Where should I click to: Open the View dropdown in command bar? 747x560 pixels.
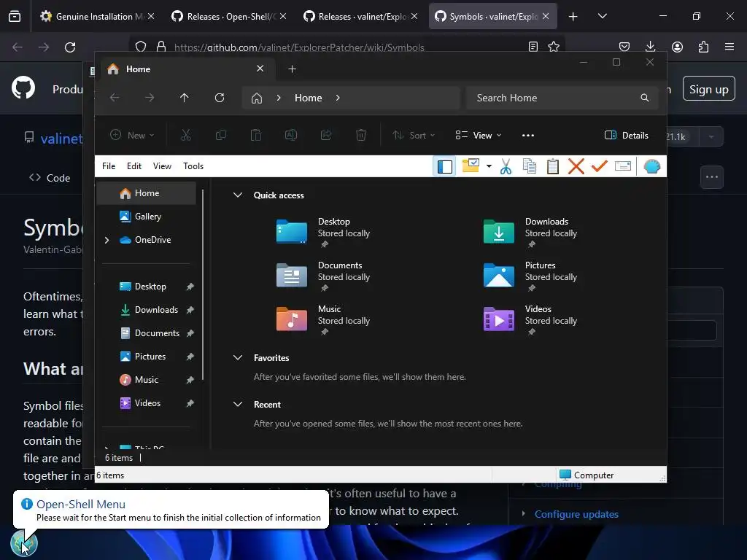click(x=479, y=135)
